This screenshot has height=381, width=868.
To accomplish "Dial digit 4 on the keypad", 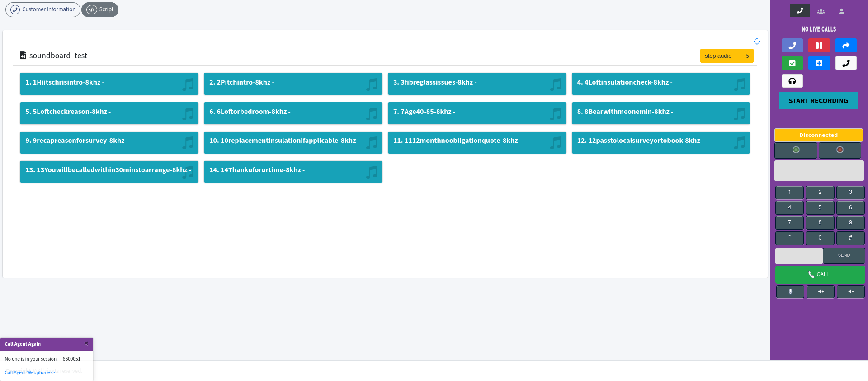I will (789, 208).
